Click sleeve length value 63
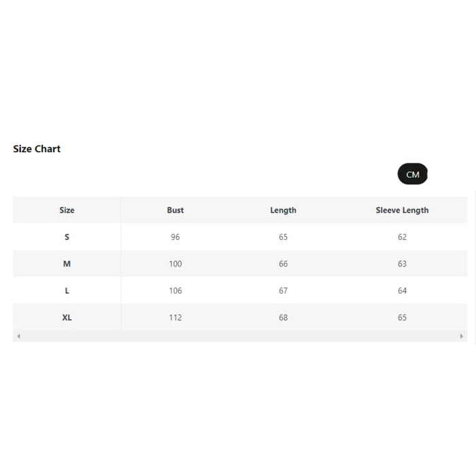Image resolution: width=476 pixels, height=476 pixels. [402, 264]
